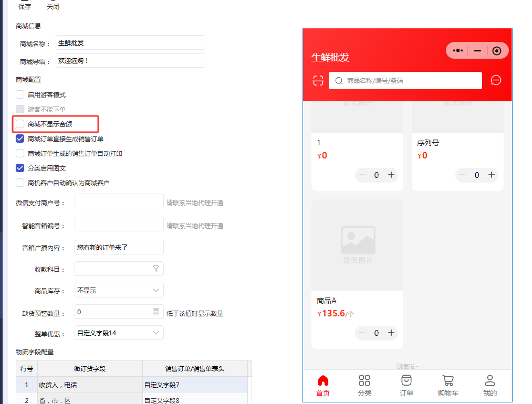Click the 保存 button
The height and width of the screenshot is (404, 532).
(25, 6)
